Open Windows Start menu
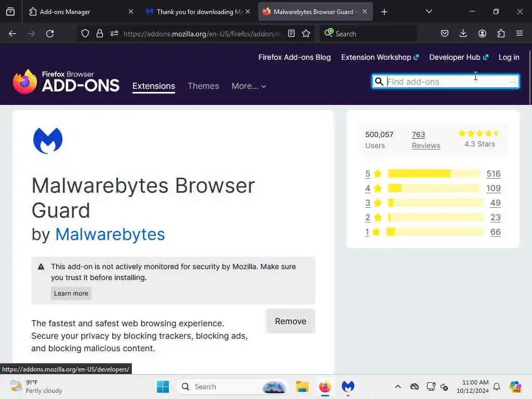 (x=163, y=387)
